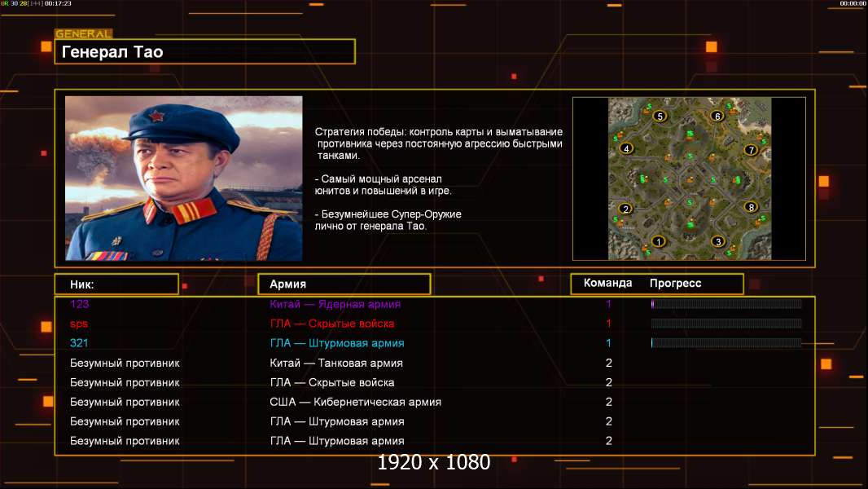
Task: Click team number 1 in the sps row
Action: click(x=608, y=324)
